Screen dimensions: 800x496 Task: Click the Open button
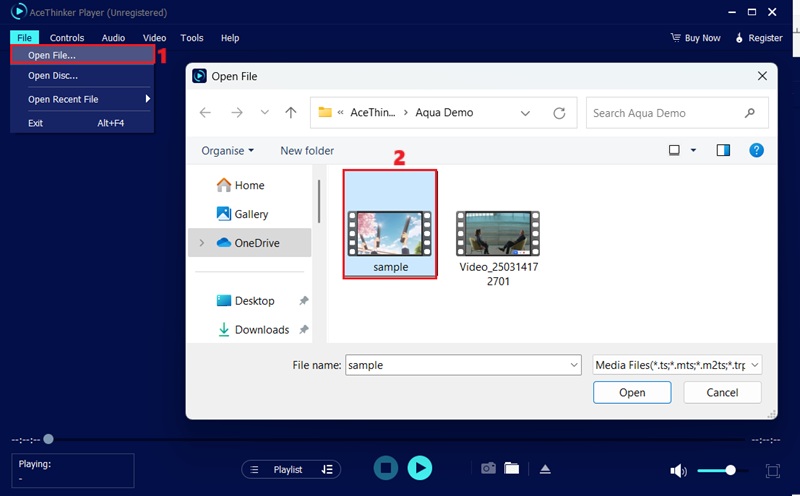[x=632, y=392]
